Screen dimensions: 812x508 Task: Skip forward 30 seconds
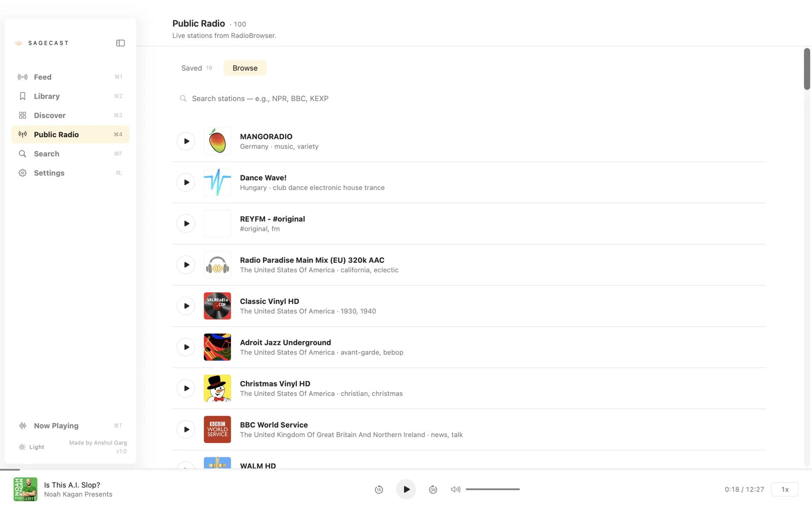[433, 489]
